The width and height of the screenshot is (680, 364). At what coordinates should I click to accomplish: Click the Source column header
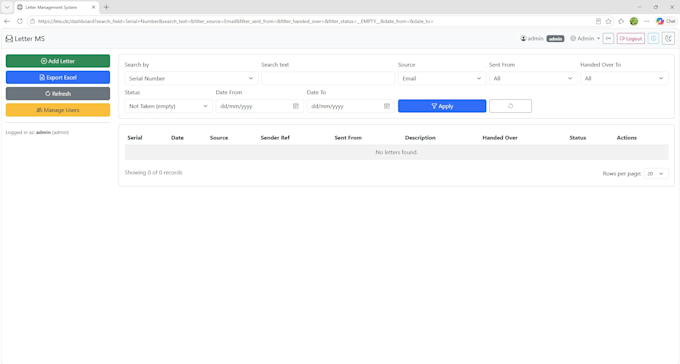(219, 138)
